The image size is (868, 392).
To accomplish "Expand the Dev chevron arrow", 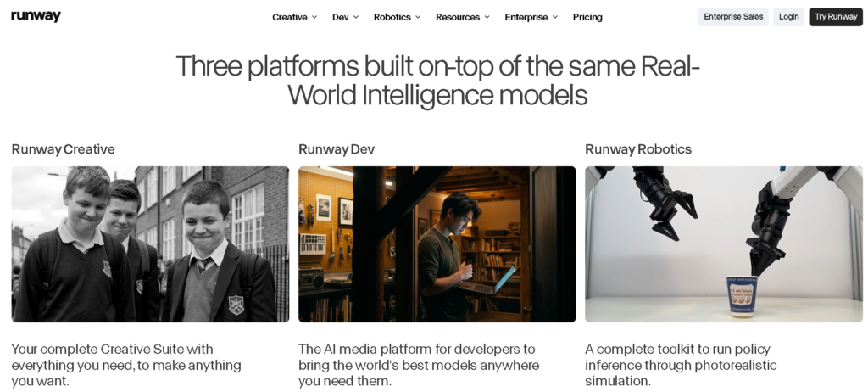I will click(356, 17).
